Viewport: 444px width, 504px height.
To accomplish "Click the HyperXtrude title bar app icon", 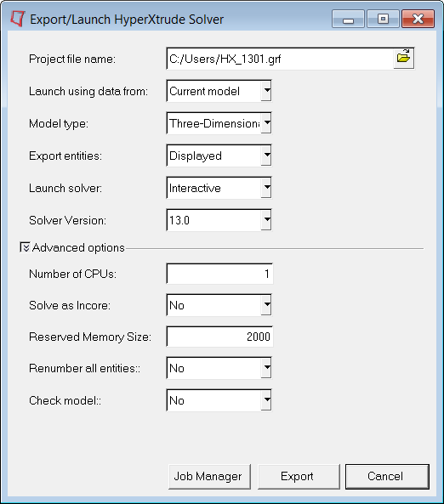I will click(17, 19).
